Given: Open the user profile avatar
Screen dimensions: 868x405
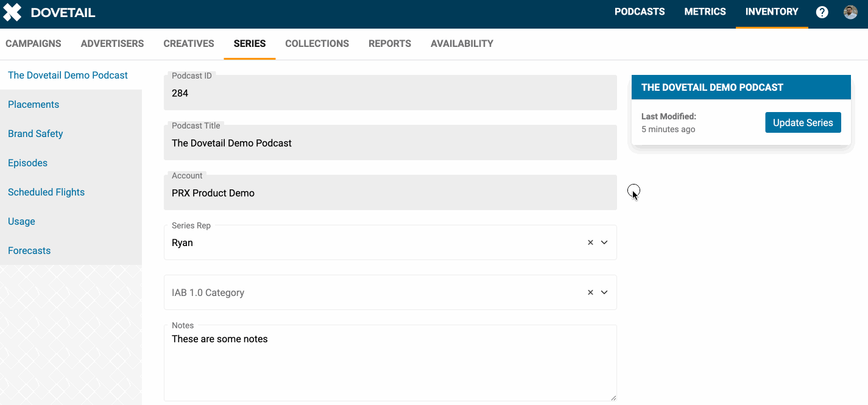Looking at the screenshot, I should pyautogui.click(x=850, y=12).
